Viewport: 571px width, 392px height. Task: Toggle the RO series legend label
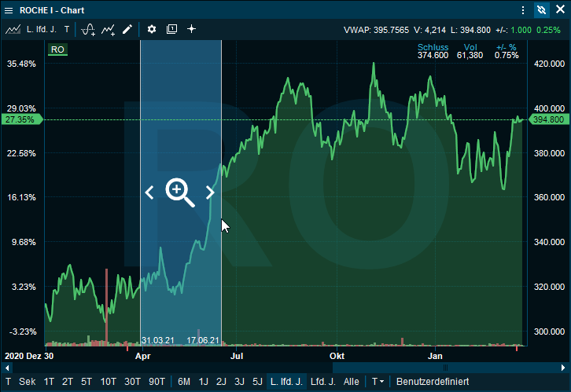coord(57,49)
